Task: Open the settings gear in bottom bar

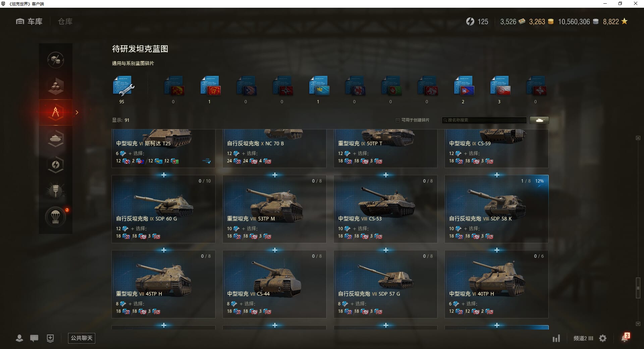Action: point(603,338)
